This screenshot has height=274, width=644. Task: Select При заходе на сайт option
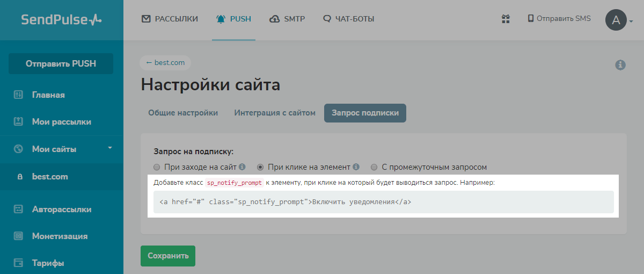157,167
